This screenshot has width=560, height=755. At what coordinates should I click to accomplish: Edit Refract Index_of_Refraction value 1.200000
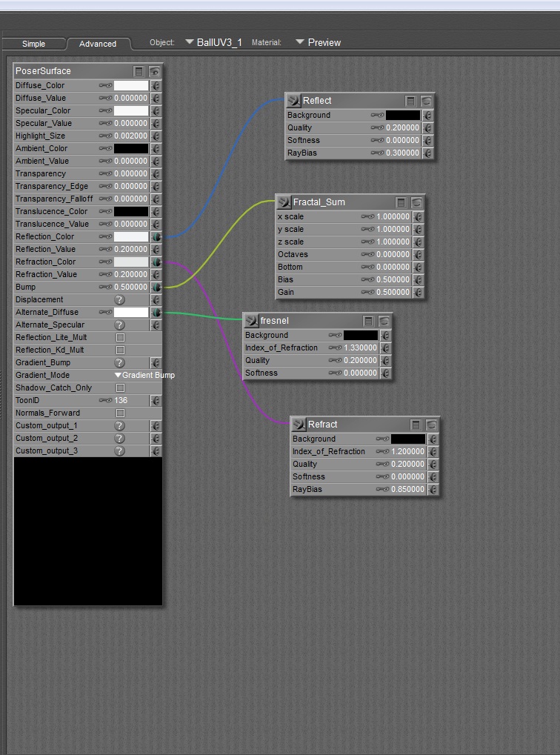[x=408, y=452]
